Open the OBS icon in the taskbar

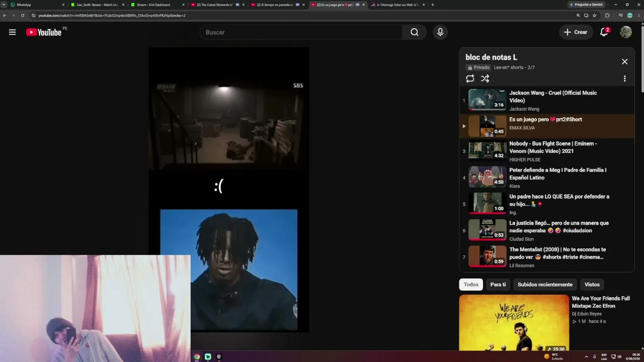(x=219, y=356)
